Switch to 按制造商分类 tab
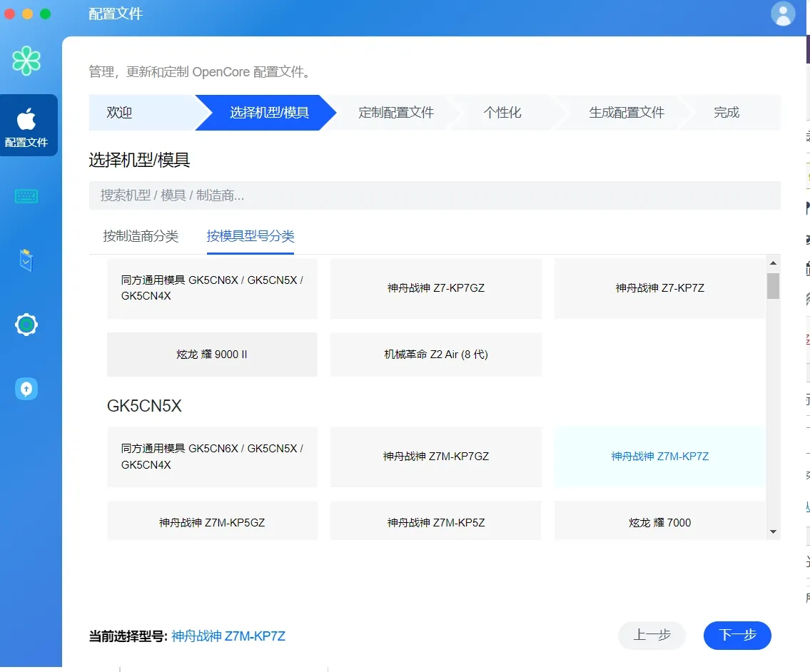This screenshot has width=810, height=672. point(141,236)
